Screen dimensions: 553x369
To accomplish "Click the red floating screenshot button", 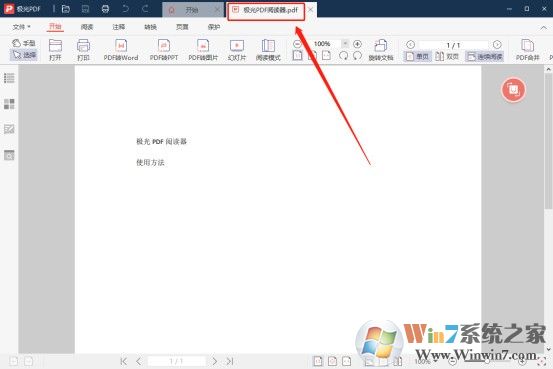I will tap(514, 90).
